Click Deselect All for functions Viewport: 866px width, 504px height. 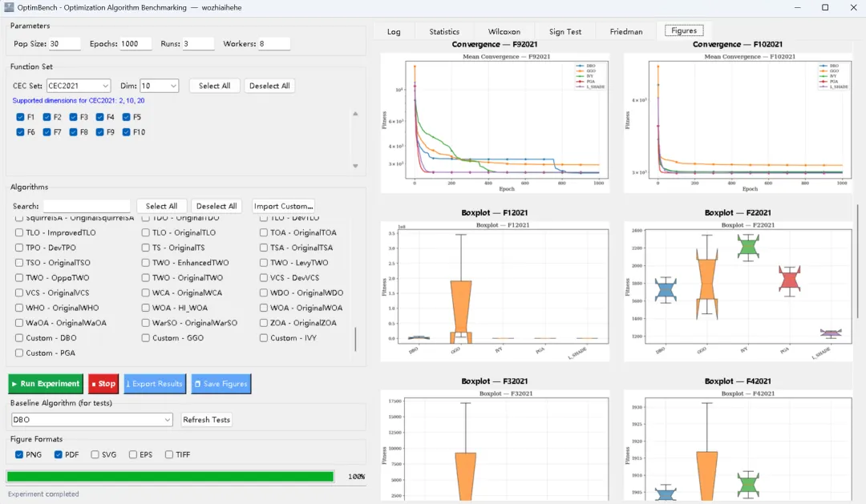click(x=269, y=86)
